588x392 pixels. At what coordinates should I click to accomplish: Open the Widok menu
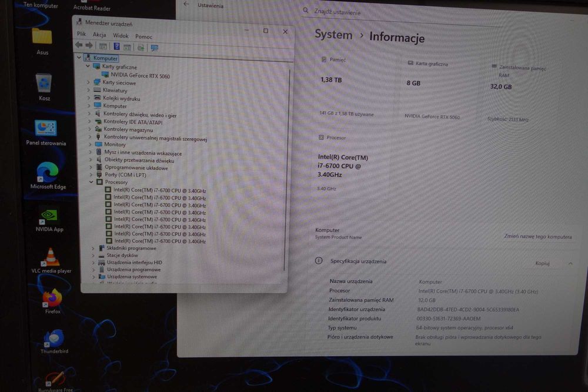point(121,36)
